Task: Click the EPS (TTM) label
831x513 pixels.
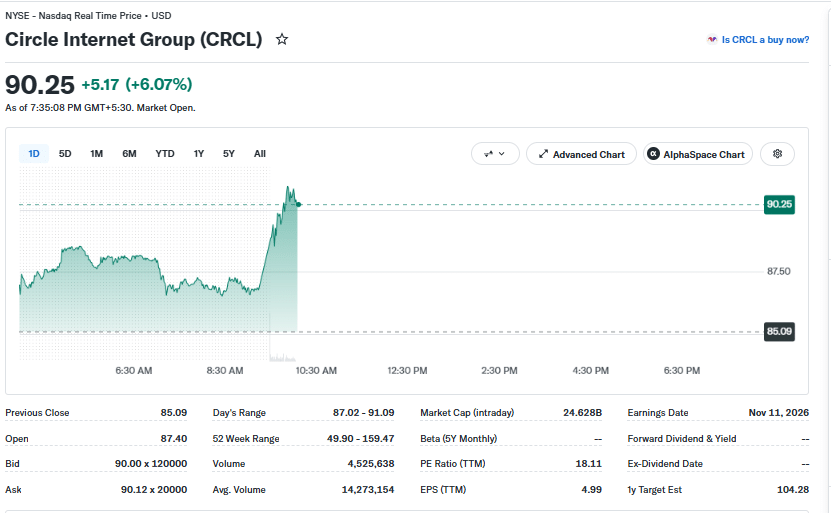Action: [x=443, y=490]
